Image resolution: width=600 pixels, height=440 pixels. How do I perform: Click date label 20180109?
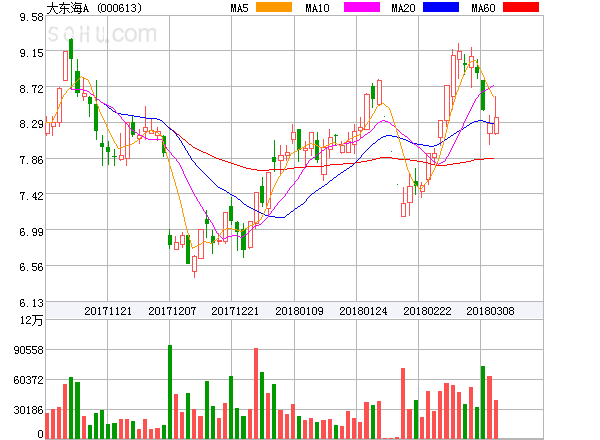[299, 311]
